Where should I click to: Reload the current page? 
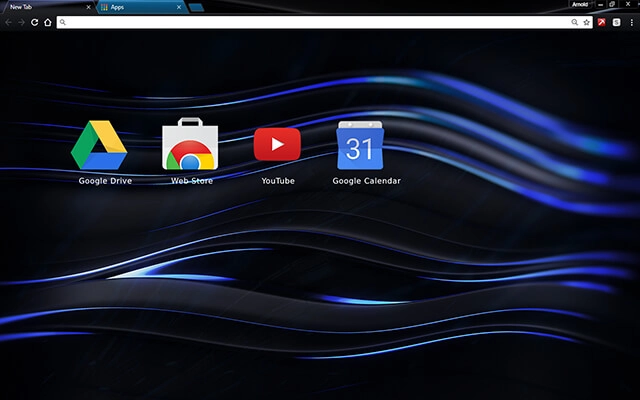pos(35,22)
